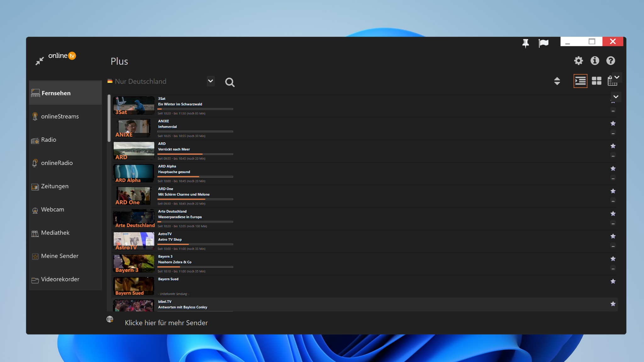Screen dimensions: 644x362
Task: Open the help question mark icon
Action: pos(611,61)
